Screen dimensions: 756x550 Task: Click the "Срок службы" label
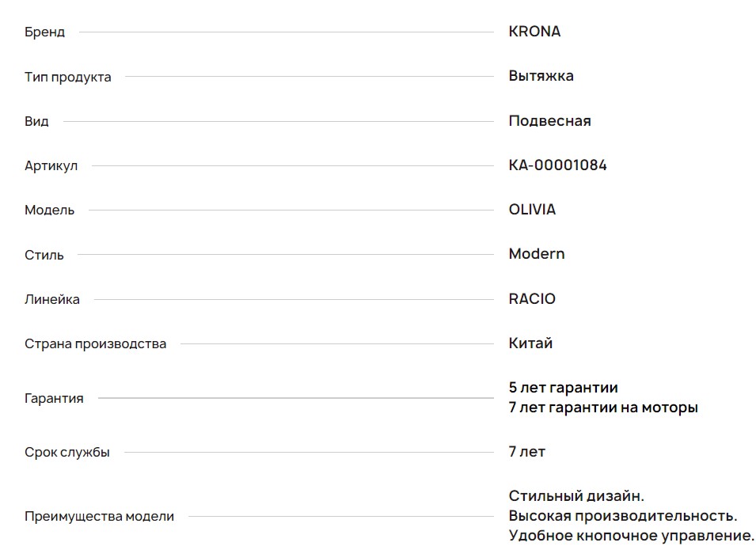pyautogui.click(x=66, y=453)
